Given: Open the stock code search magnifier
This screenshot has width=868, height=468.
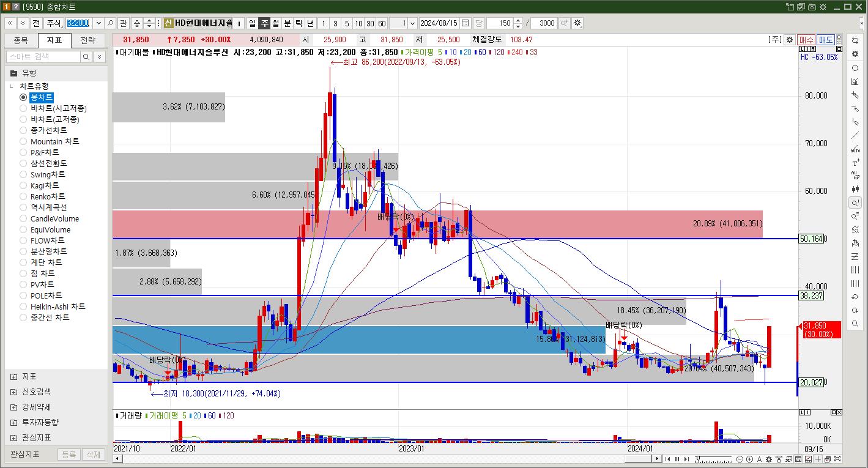Looking at the screenshot, I should tap(111, 23).
